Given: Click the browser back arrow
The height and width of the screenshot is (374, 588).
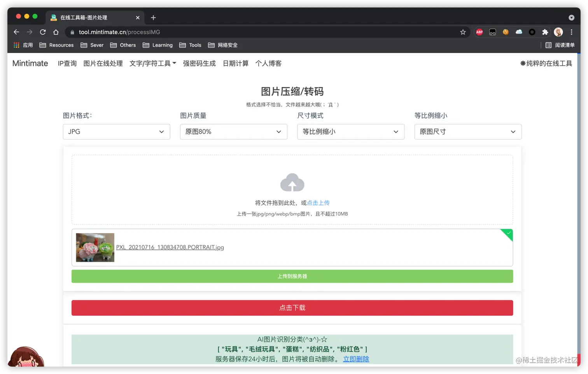Looking at the screenshot, I should pyautogui.click(x=16, y=32).
